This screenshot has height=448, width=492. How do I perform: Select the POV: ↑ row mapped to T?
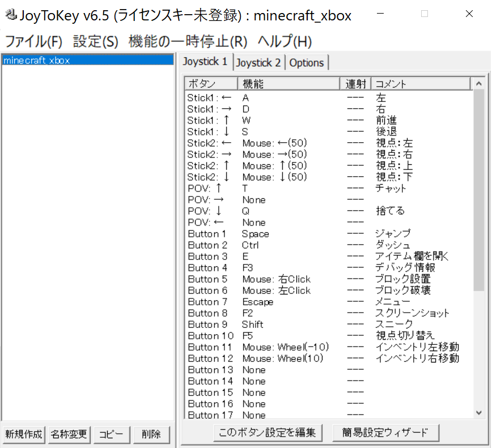coord(328,189)
